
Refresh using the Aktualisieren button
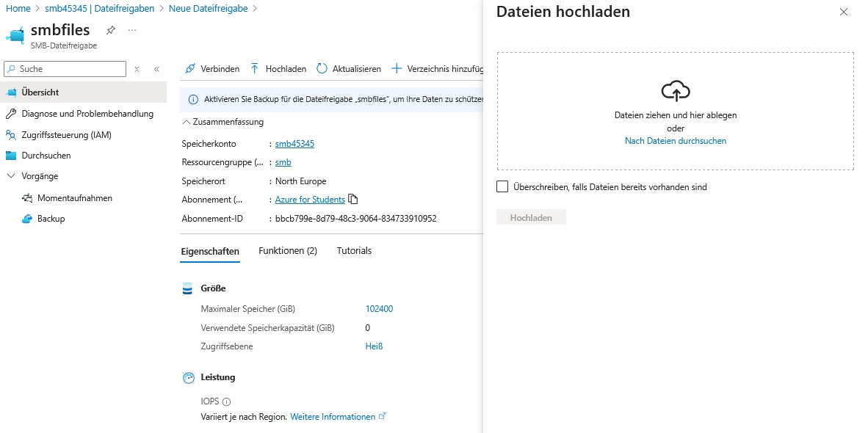click(x=349, y=69)
